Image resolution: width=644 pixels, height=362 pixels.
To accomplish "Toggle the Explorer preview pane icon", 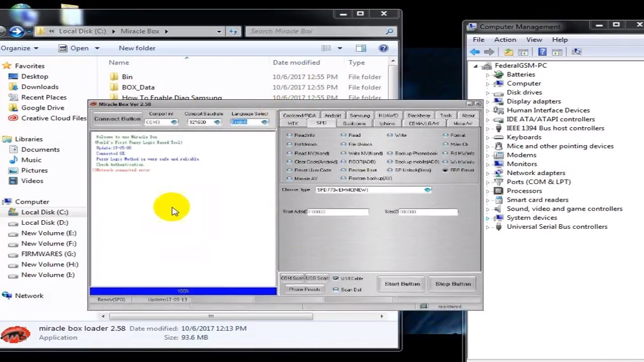I will [x=361, y=48].
